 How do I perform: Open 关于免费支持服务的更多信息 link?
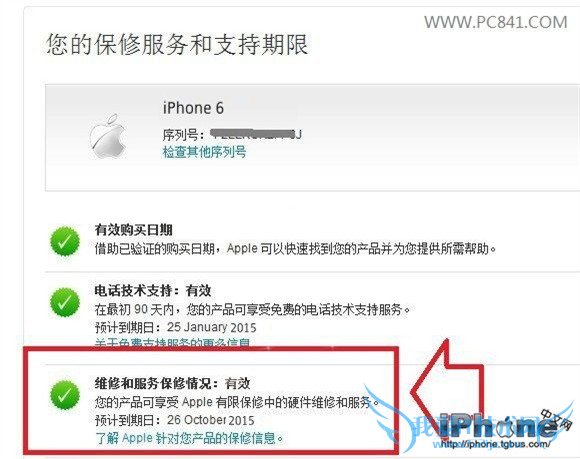click(172, 342)
